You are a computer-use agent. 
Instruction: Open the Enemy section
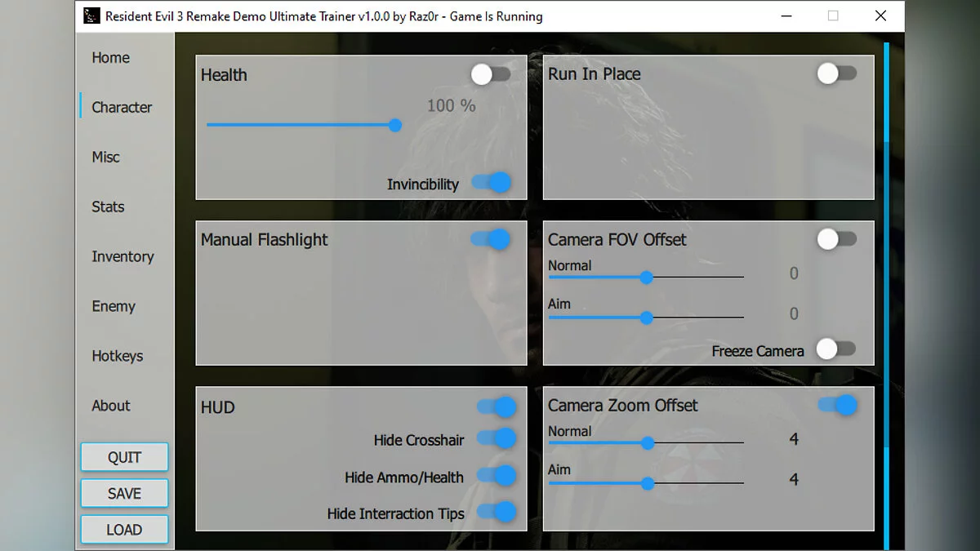point(114,306)
